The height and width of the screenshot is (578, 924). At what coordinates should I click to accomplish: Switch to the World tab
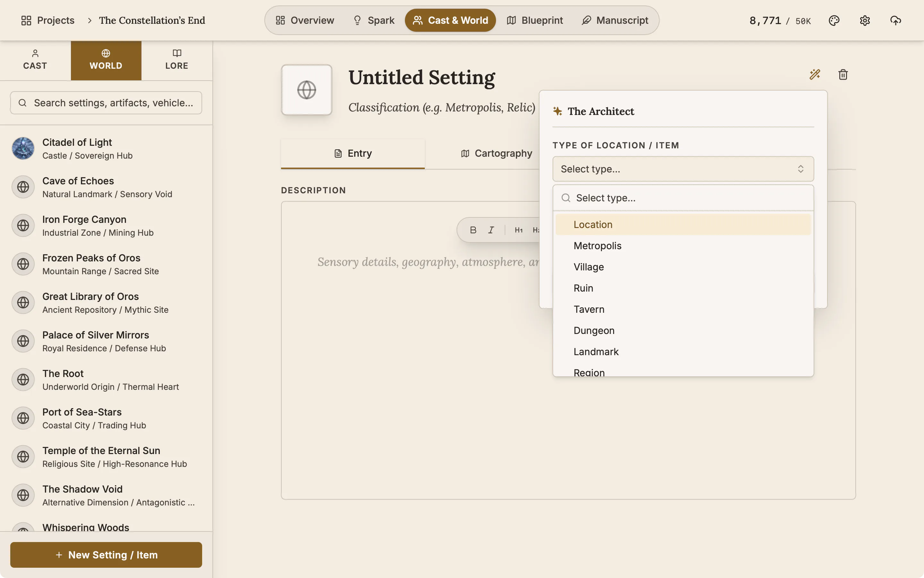[x=106, y=60]
